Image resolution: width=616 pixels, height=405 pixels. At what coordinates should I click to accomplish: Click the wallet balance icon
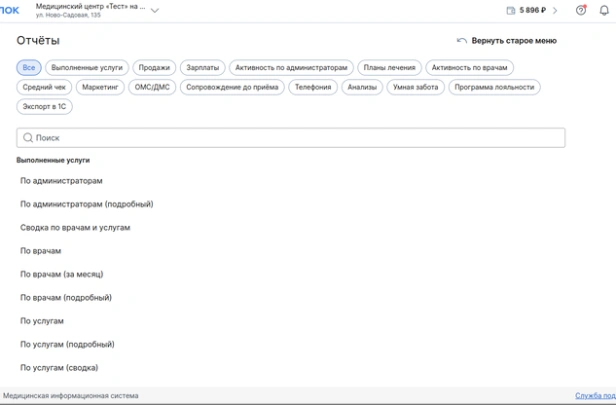pos(511,11)
